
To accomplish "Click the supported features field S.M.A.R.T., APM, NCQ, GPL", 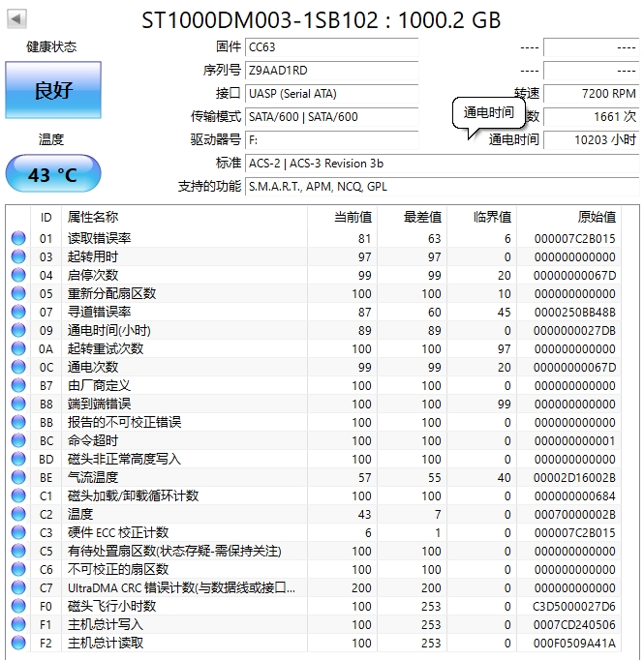I will (x=443, y=187).
